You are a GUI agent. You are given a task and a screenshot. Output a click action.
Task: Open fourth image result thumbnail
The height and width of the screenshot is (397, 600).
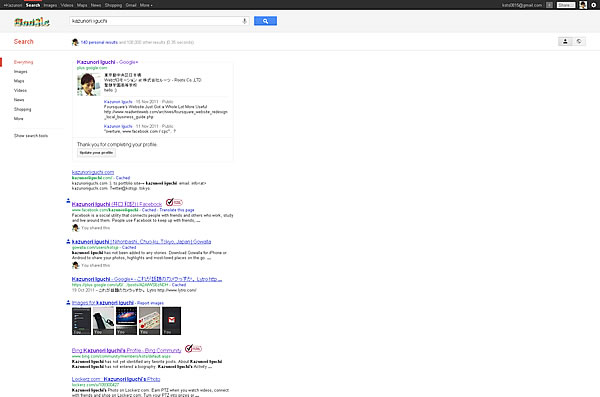click(149, 321)
